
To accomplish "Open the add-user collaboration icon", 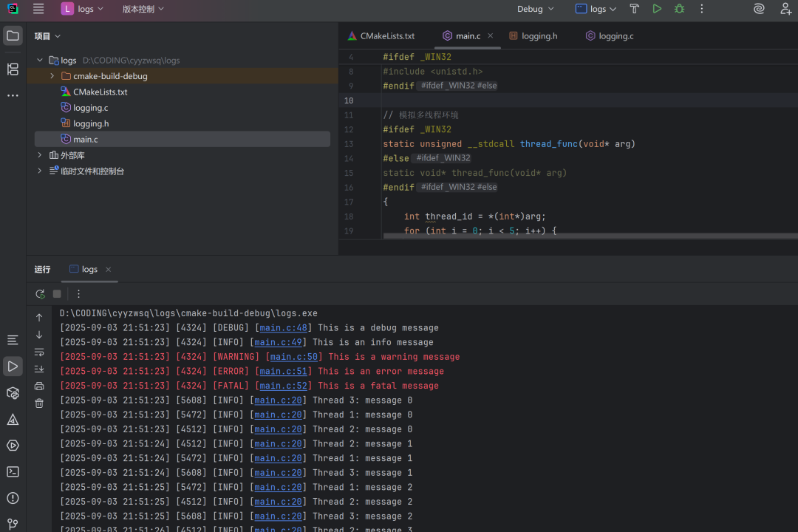I will coord(785,9).
